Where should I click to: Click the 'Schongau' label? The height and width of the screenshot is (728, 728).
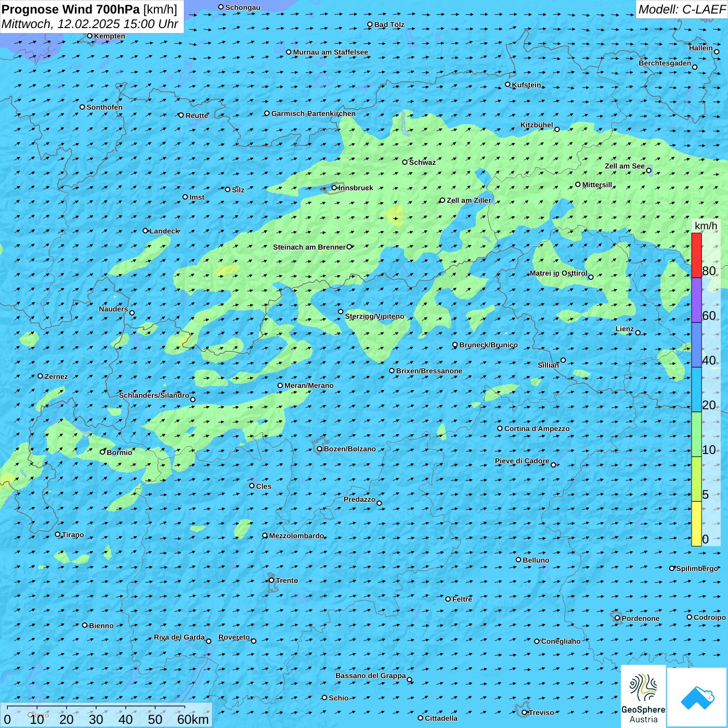tap(243, 7)
